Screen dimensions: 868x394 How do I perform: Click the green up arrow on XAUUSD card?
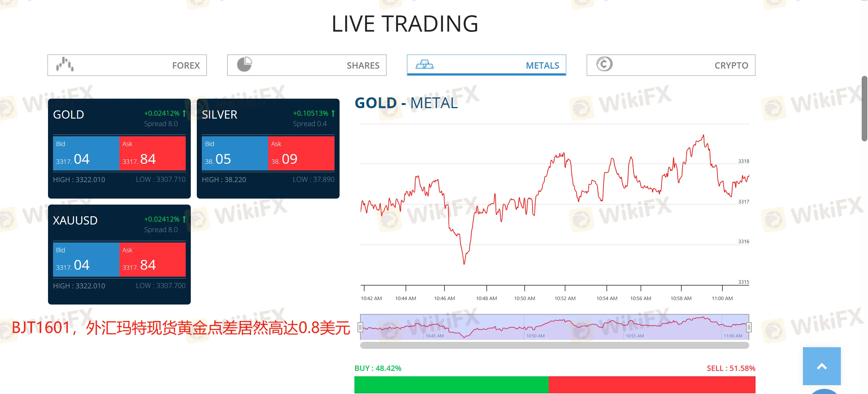(184, 219)
